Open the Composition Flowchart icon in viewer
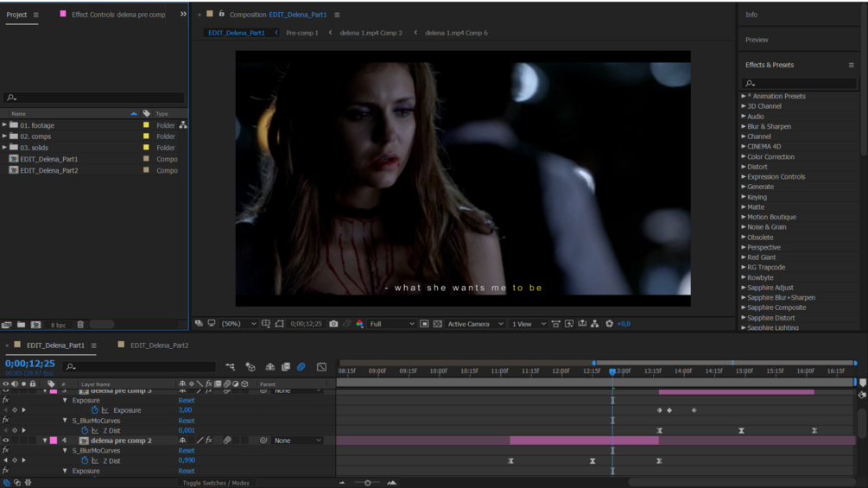This screenshot has width=868, height=488. click(595, 324)
